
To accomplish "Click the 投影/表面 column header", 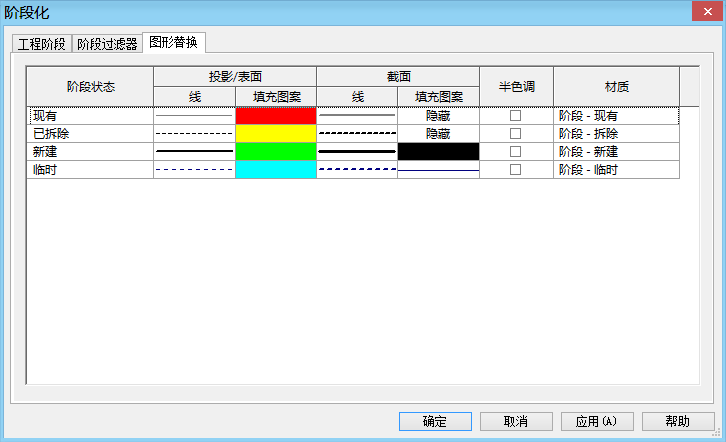I will [235, 76].
